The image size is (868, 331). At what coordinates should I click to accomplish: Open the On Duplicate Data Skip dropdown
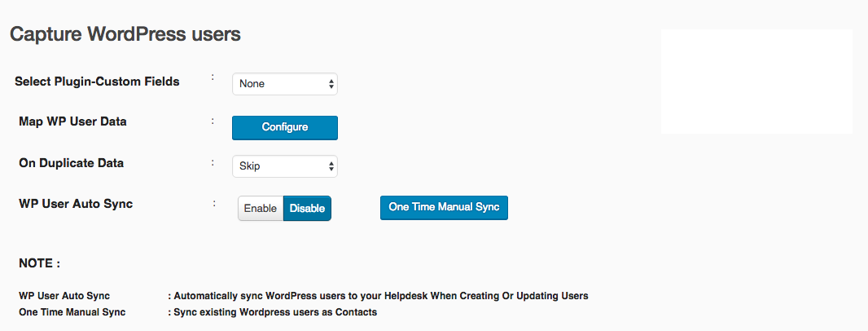(284, 165)
